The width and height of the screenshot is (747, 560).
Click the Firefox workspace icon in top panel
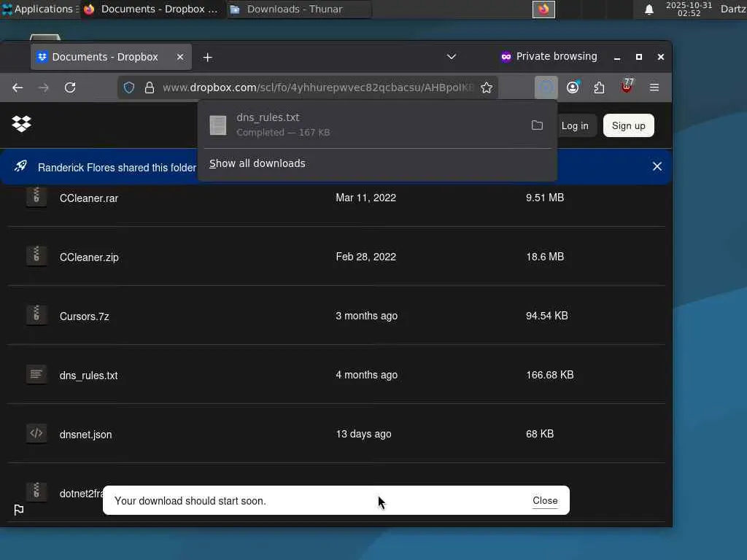coord(543,9)
